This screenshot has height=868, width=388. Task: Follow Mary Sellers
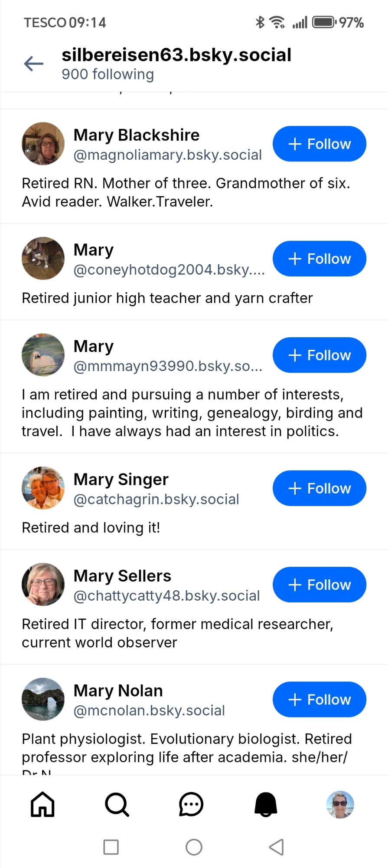click(319, 585)
